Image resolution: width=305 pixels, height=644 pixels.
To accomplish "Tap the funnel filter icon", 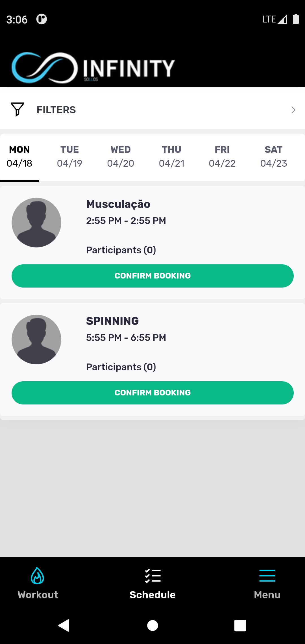I will [x=17, y=109].
